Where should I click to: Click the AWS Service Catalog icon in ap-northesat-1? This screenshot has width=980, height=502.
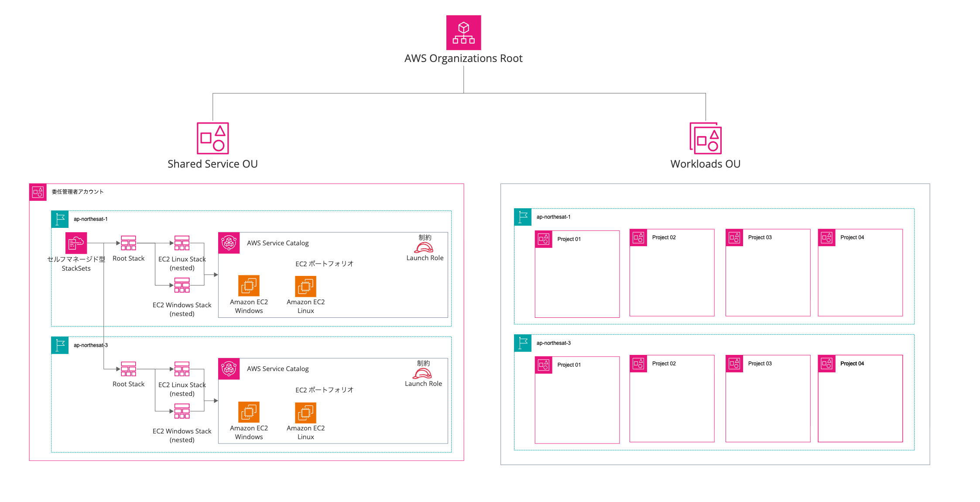pos(229,243)
